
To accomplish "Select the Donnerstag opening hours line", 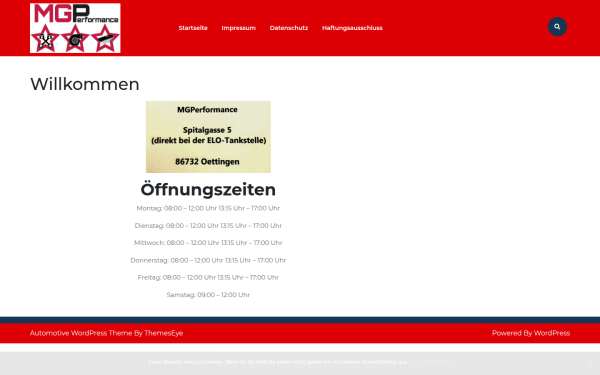I will coord(208,260).
